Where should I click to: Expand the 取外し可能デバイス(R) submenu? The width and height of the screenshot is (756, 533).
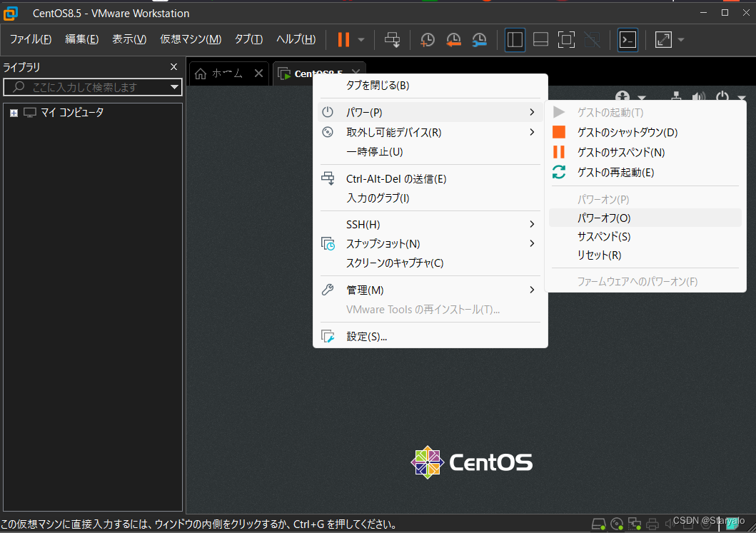tap(430, 132)
